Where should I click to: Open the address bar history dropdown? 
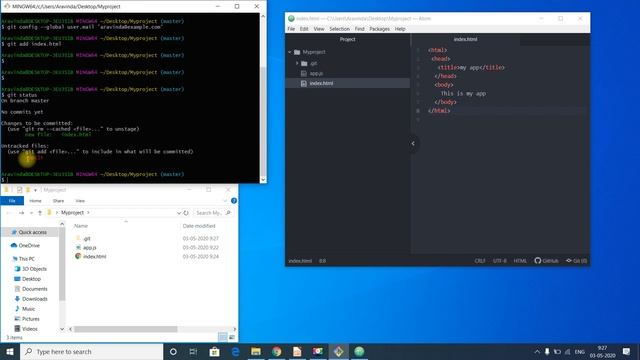[x=179, y=213]
